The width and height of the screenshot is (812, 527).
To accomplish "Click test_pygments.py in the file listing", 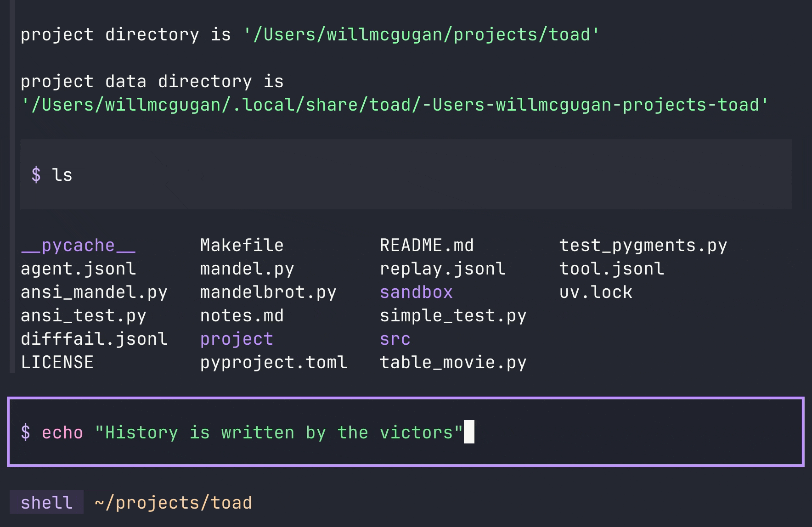I will 643,245.
